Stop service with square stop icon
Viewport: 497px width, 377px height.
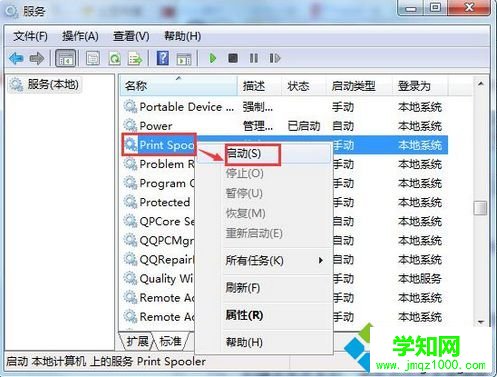[x=233, y=59]
